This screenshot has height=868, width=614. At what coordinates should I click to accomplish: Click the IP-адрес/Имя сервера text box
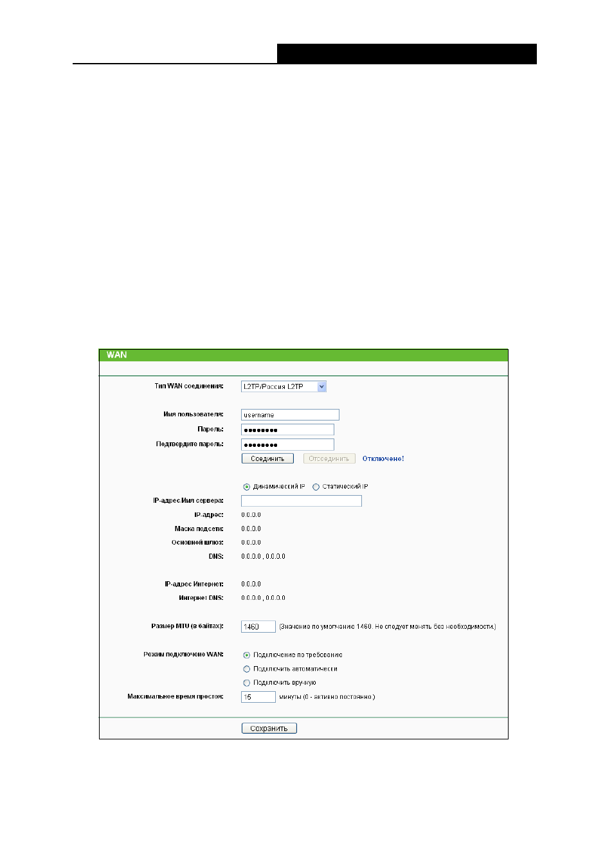click(x=302, y=501)
